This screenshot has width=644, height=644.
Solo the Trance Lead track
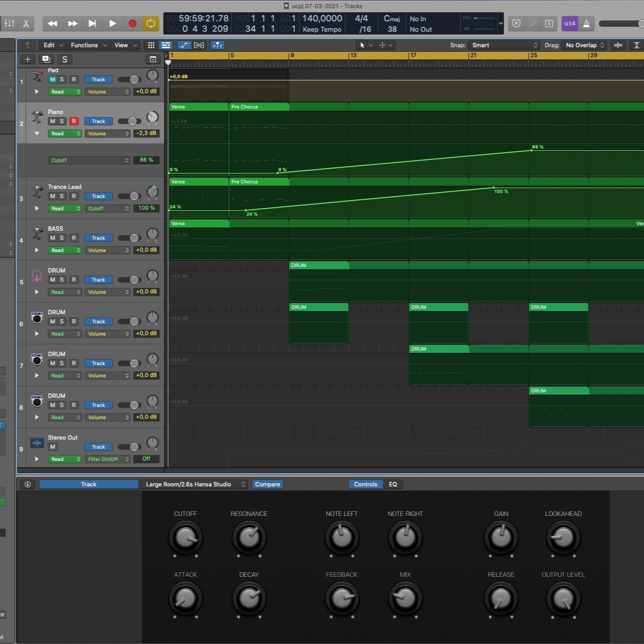(x=62, y=196)
